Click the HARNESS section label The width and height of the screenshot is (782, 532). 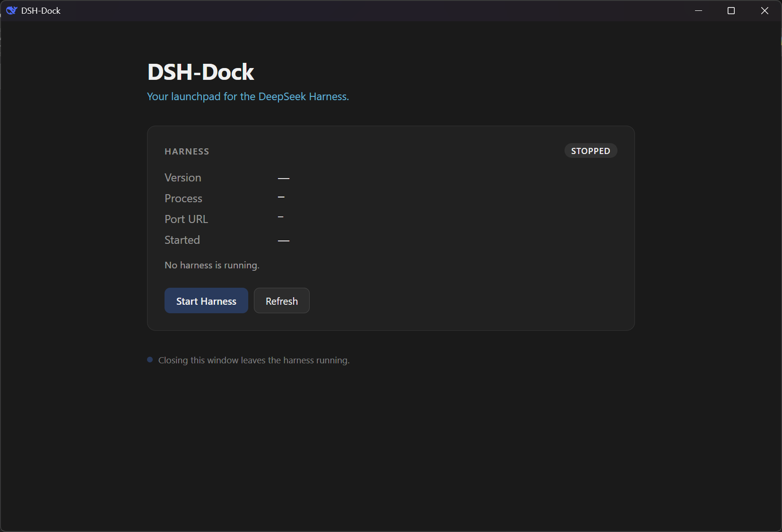[187, 152]
